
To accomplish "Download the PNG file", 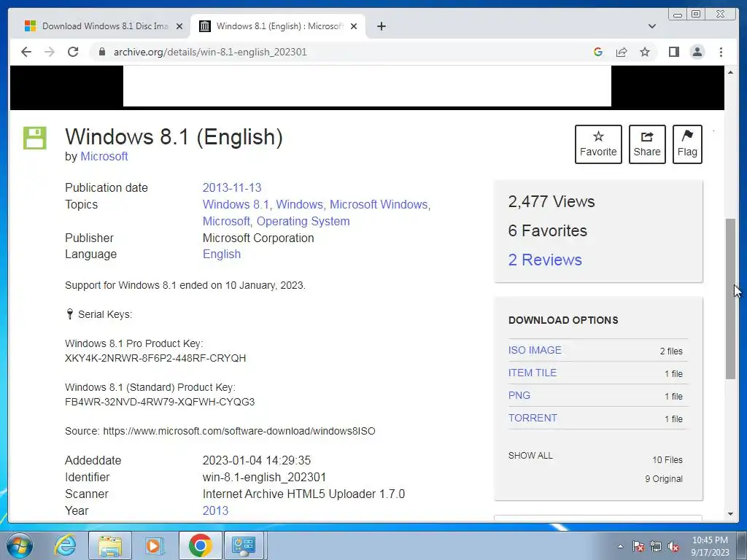I will point(519,395).
